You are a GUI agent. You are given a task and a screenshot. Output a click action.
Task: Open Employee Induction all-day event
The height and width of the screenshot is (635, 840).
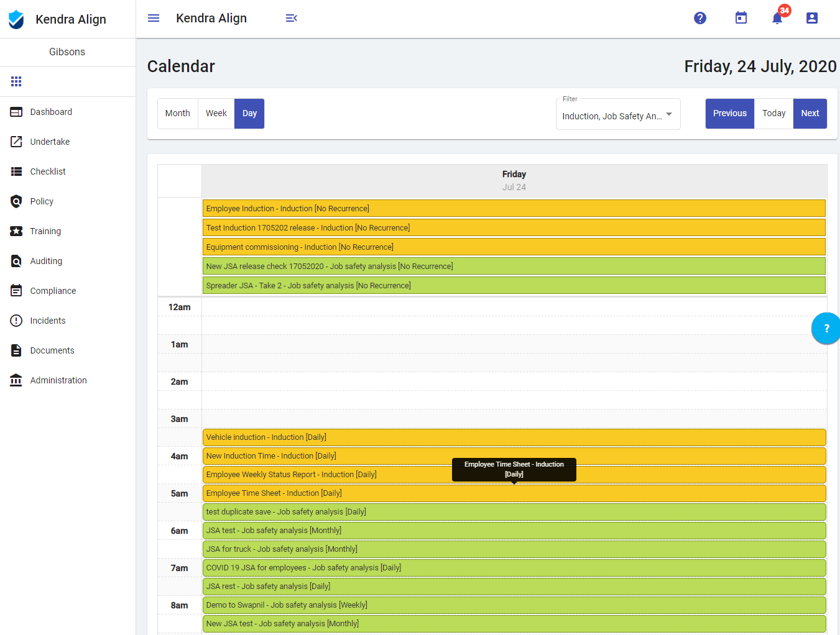(x=514, y=208)
